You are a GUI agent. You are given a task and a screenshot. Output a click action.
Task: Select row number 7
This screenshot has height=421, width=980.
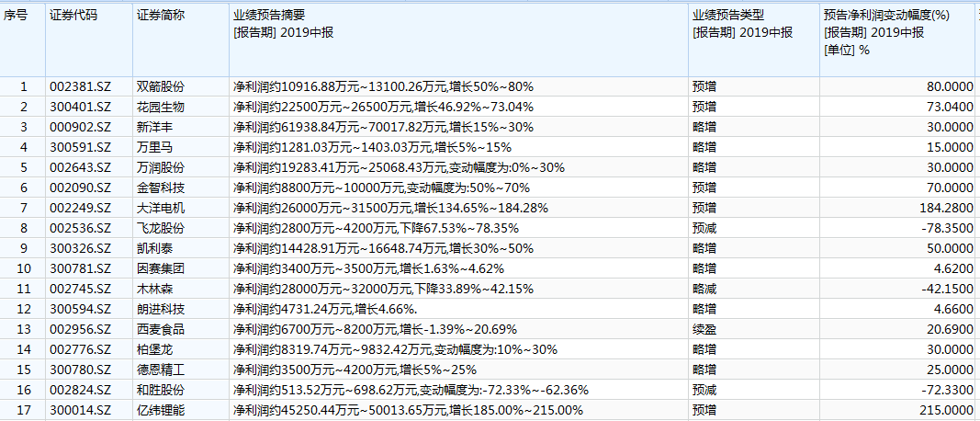pyautogui.click(x=23, y=208)
